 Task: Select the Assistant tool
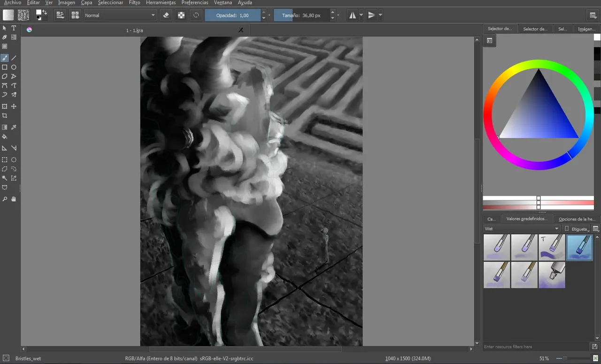5,148
